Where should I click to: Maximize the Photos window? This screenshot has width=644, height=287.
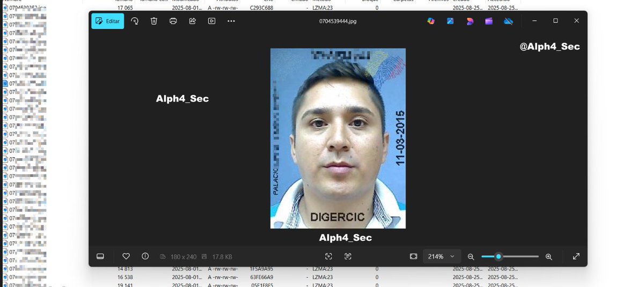(555, 21)
